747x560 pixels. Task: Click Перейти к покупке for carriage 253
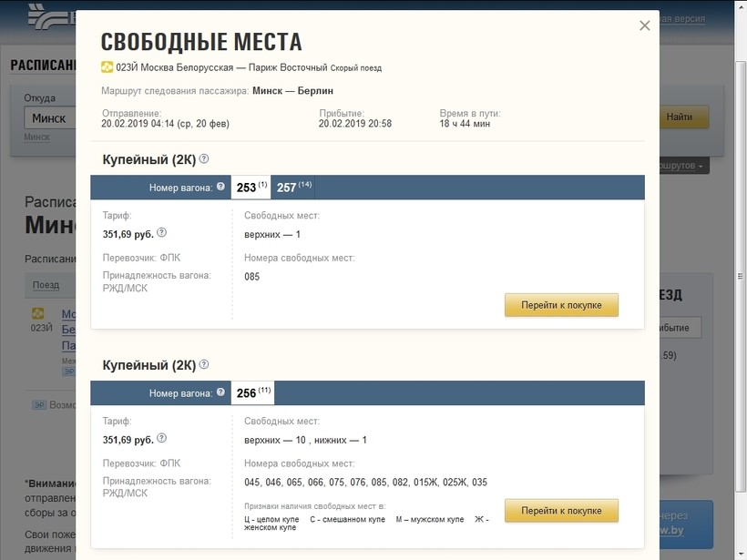tap(561, 305)
